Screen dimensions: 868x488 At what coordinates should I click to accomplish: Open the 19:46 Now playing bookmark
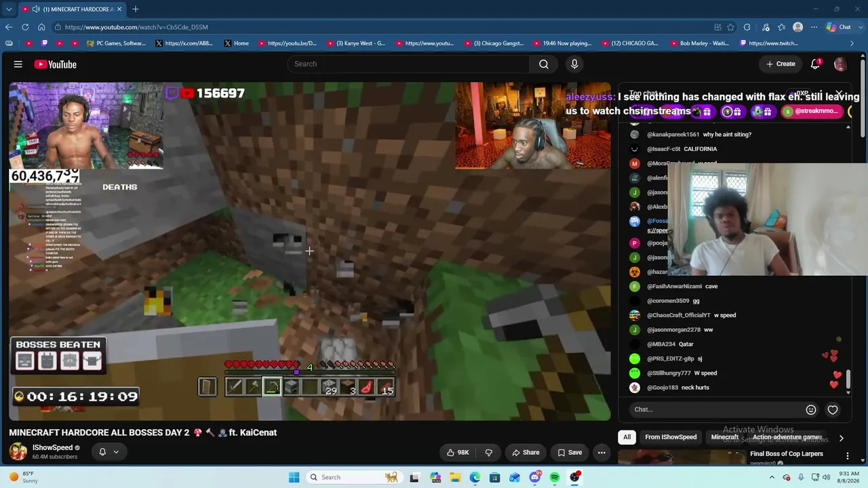coord(562,43)
